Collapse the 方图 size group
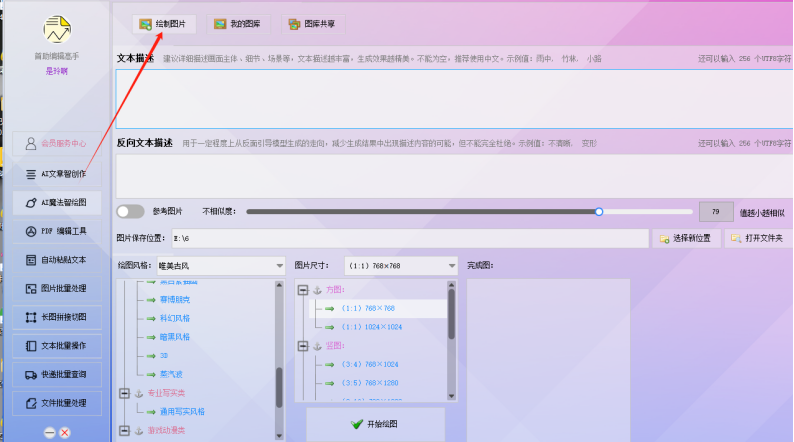 click(303, 290)
